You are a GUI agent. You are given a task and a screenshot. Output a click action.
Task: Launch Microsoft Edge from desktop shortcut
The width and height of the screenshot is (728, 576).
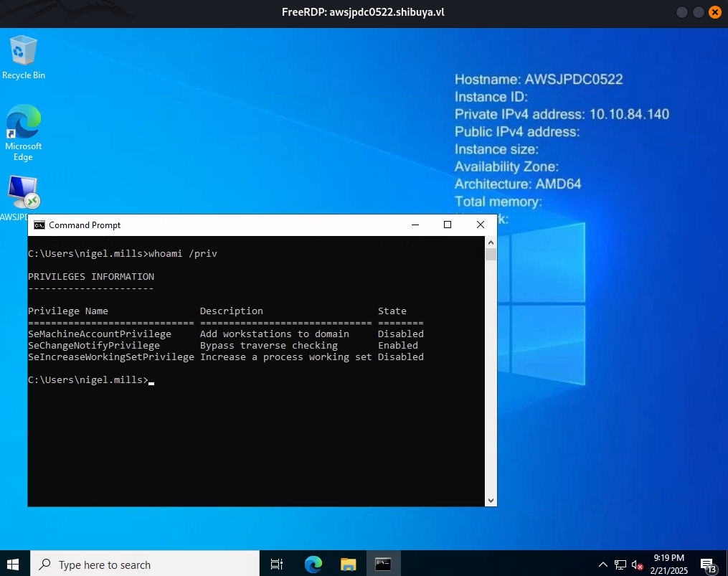[23, 133]
